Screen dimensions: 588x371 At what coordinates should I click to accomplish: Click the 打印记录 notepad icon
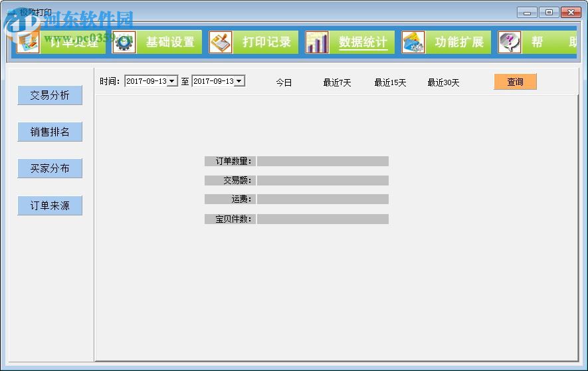coord(221,42)
